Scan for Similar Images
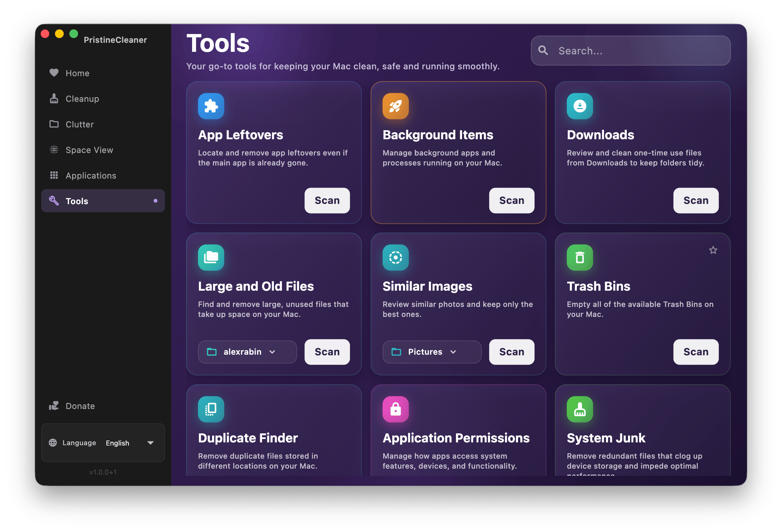 512,352
